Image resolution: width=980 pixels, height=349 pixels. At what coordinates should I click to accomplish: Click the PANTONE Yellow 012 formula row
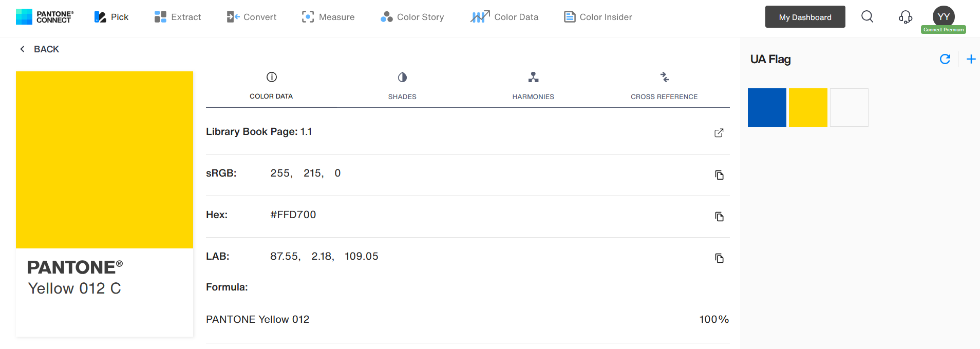[x=467, y=319]
